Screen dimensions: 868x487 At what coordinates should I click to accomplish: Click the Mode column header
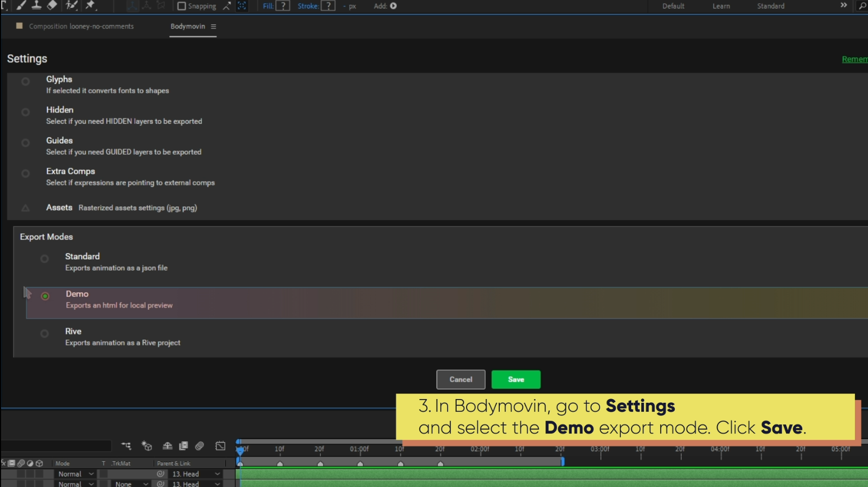(63, 463)
